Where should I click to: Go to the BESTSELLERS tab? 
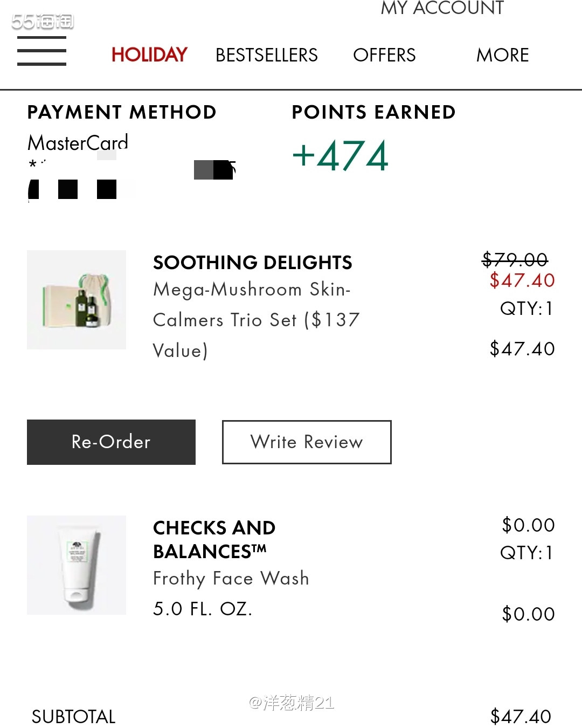267,55
